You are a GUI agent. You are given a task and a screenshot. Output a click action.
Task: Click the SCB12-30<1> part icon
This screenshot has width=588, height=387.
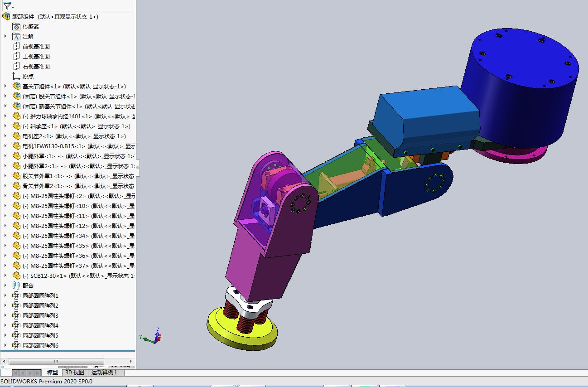(x=16, y=276)
